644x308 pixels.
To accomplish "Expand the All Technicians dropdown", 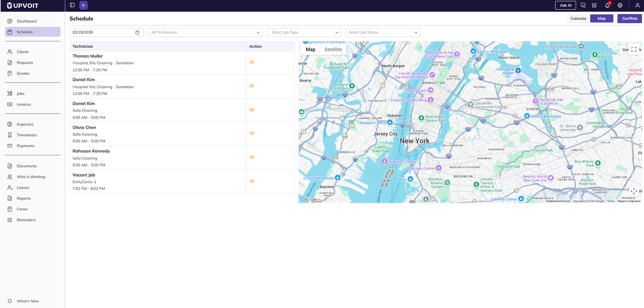I will [205, 32].
